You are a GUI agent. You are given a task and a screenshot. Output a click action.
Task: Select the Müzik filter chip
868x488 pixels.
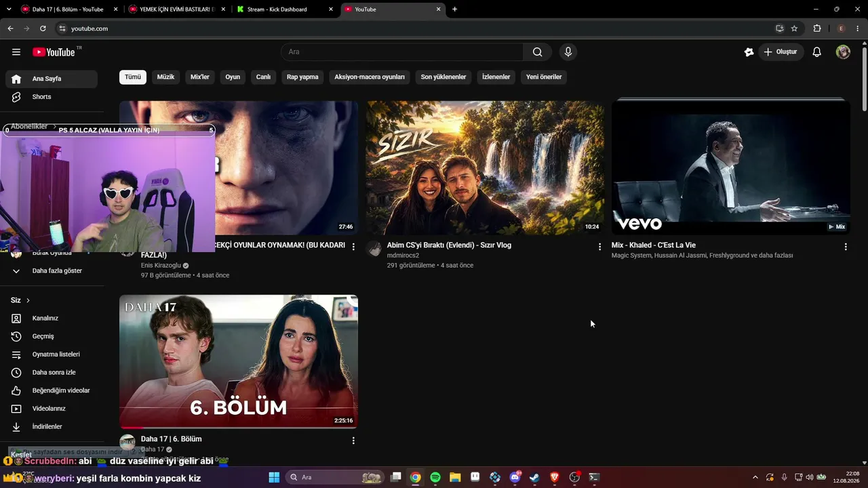[x=166, y=77]
